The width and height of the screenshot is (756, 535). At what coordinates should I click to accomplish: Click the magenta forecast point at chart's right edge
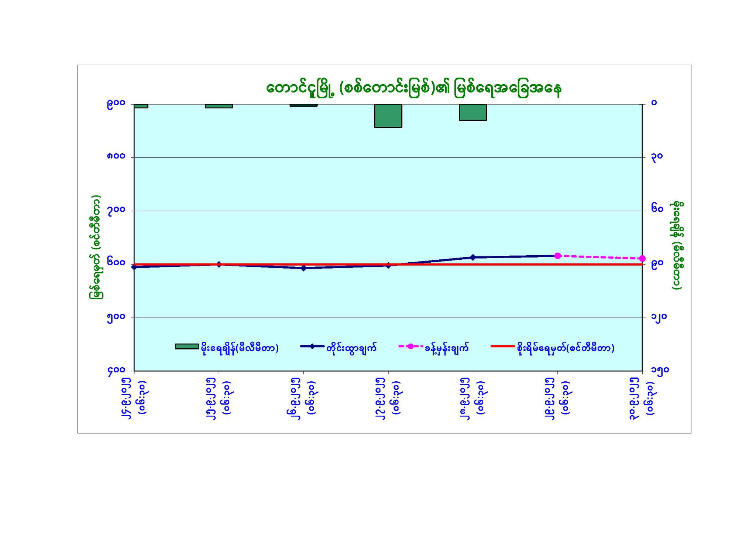[x=642, y=258]
